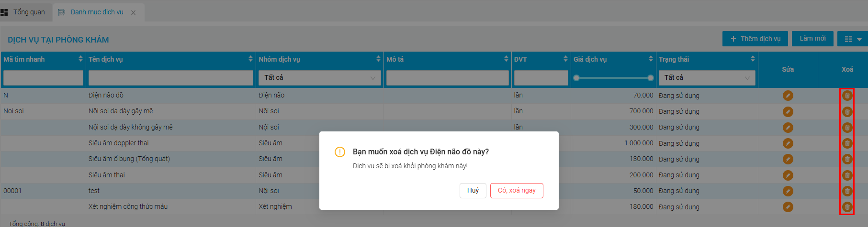Image resolution: width=868 pixels, height=227 pixels.
Task: Click the Tên dịch vụ filter input
Action: click(x=170, y=78)
